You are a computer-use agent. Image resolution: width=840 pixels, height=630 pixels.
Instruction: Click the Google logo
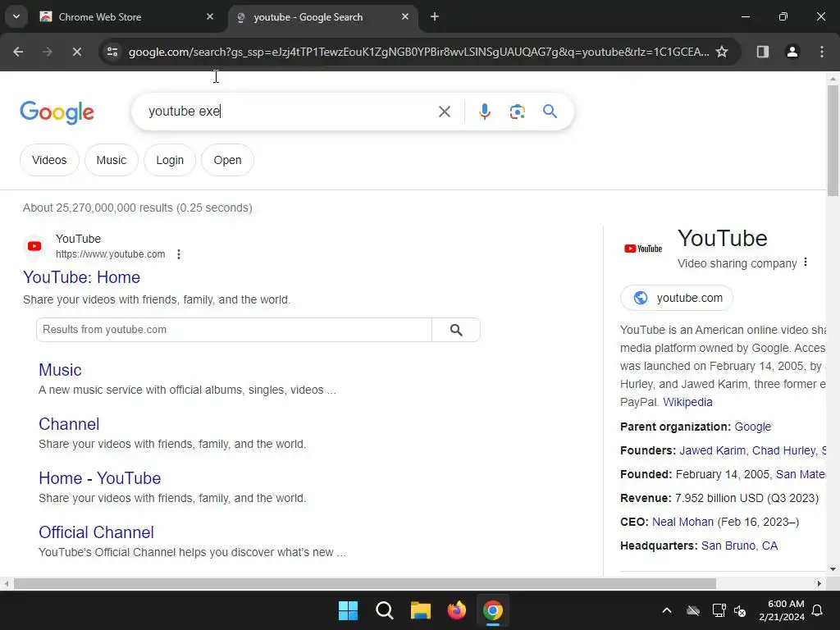coord(57,112)
